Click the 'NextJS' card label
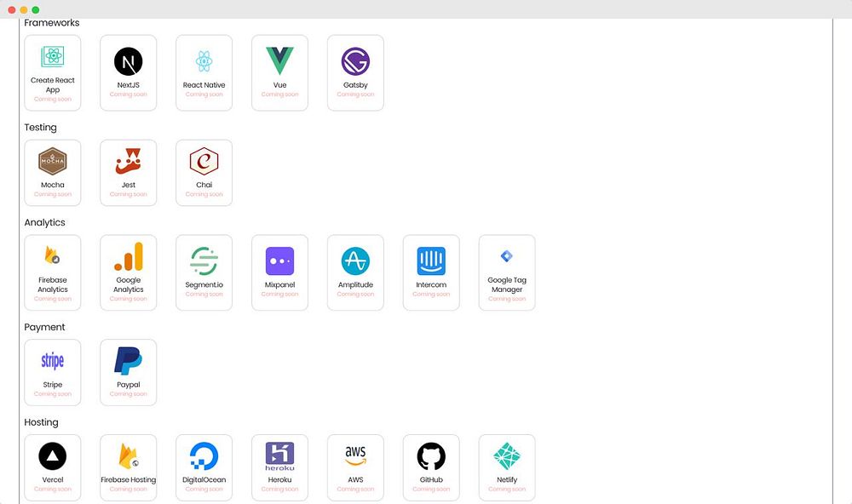This screenshot has height=504, width=852. tap(129, 85)
